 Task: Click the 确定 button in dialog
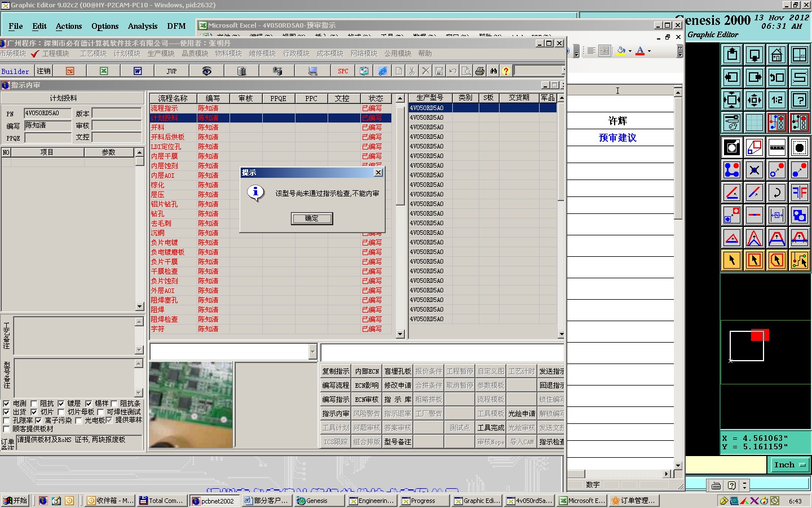[x=312, y=218]
